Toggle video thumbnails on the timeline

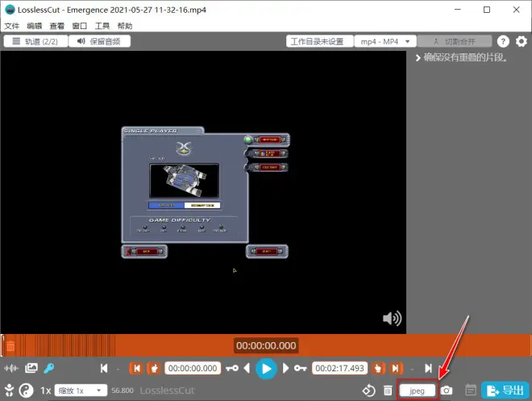click(x=31, y=369)
